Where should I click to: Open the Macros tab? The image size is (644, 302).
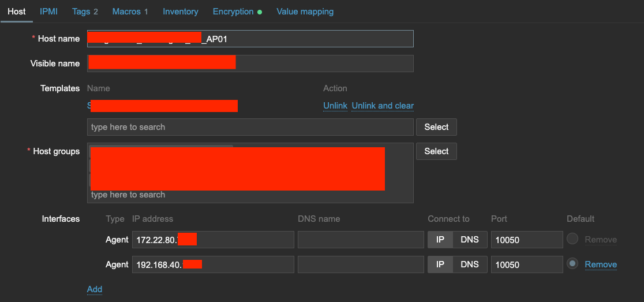point(130,12)
